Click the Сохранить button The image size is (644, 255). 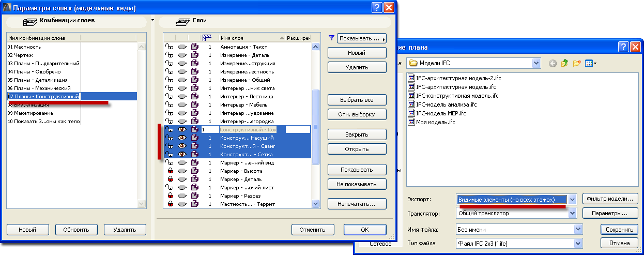coord(619,229)
